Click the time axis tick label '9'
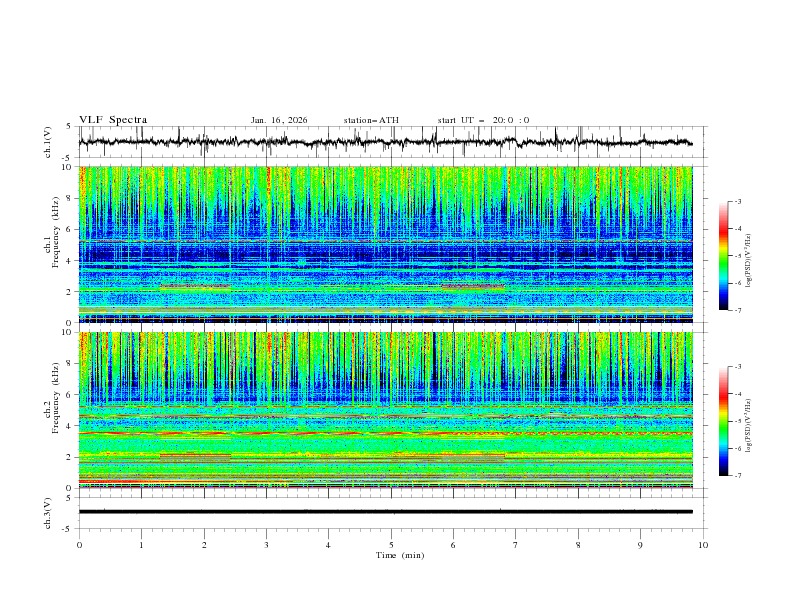This screenshot has height=612, width=792. point(640,545)
